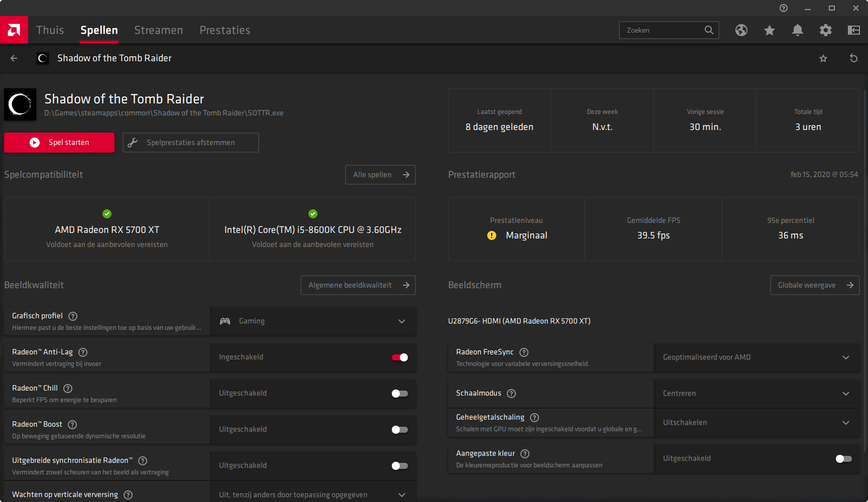The height and width of the screenshot is (502, 868).
Task: Open settings gear icon
Action: (x=826, y=30)
